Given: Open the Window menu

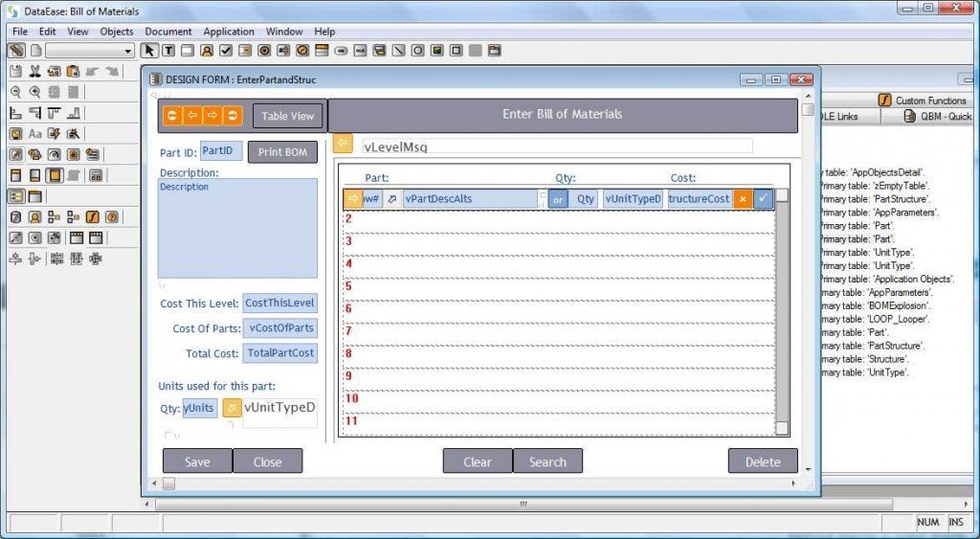Looking at the screenshot, I should pyautogui.click(x=284, y=32).
